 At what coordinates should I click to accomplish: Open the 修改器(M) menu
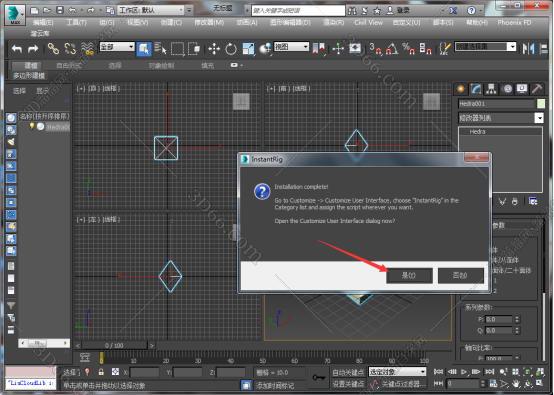(209, 23)
